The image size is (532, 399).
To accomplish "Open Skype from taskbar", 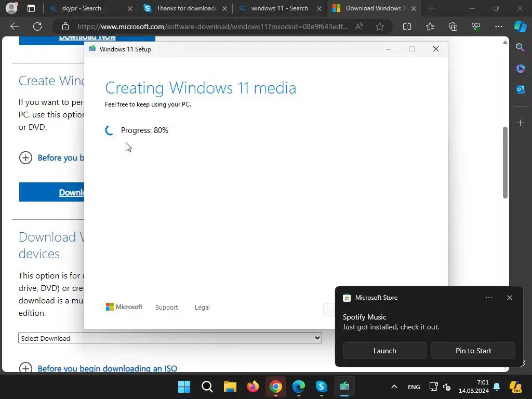I will coord(321,387).
